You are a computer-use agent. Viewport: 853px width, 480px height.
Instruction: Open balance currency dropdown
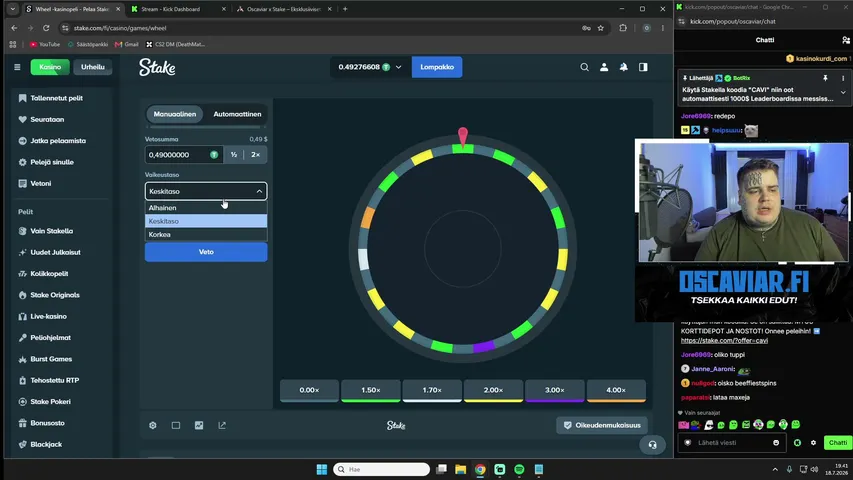point(369,67)
